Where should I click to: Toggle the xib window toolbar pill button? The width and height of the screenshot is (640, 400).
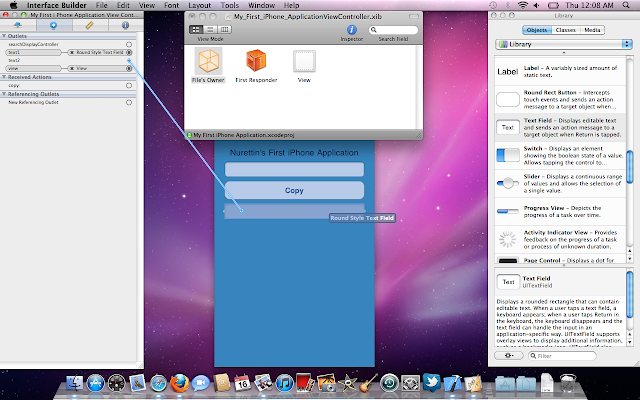(x=414, y=17)
